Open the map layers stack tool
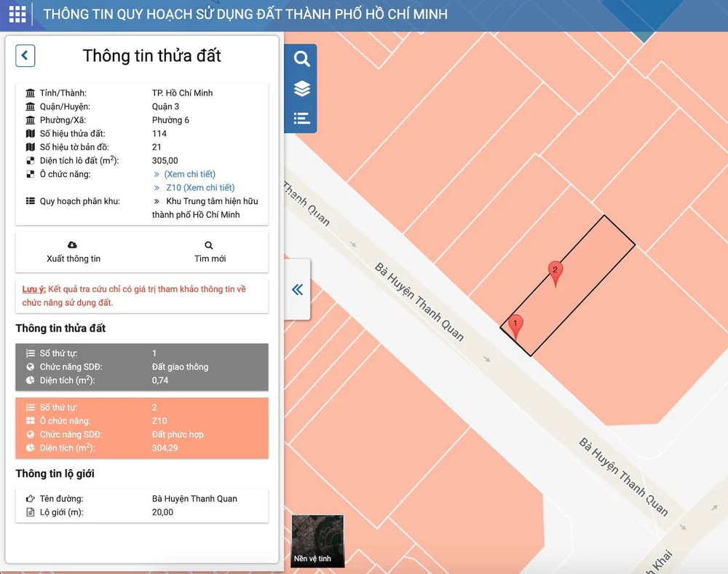 [301, 89]
